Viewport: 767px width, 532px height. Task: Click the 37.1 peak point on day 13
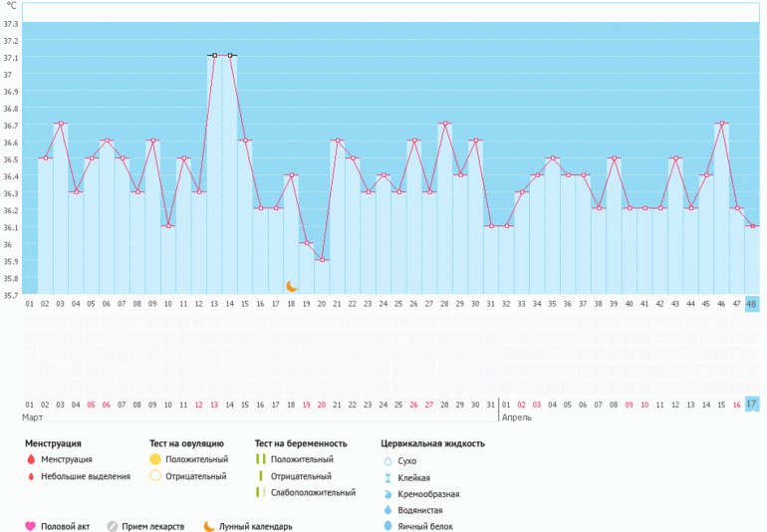[214, 56]
